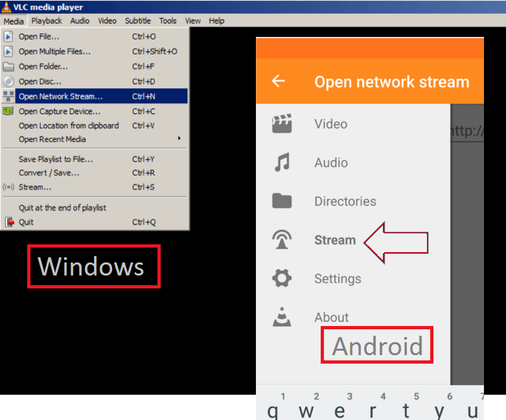The height and width of the screenshot is (420, 506).
Task: Click the VLC cone icon in title bar
Action: [6, 6]
